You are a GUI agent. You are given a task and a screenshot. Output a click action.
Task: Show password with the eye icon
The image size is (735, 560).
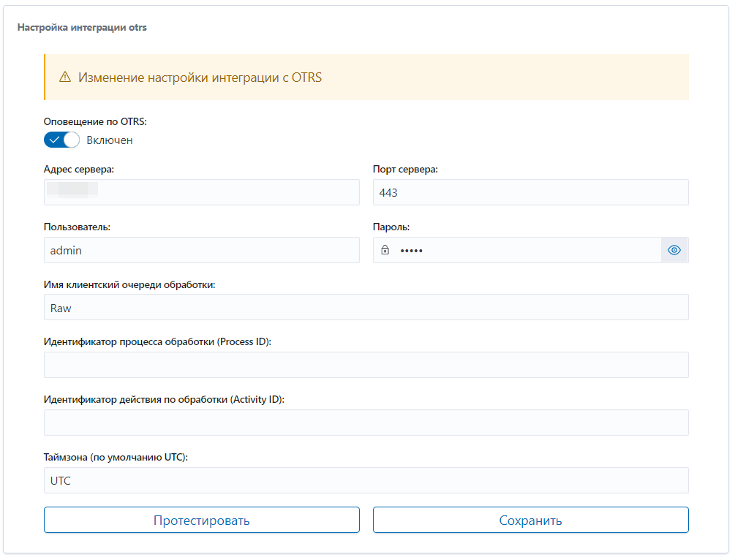(674, 250)
